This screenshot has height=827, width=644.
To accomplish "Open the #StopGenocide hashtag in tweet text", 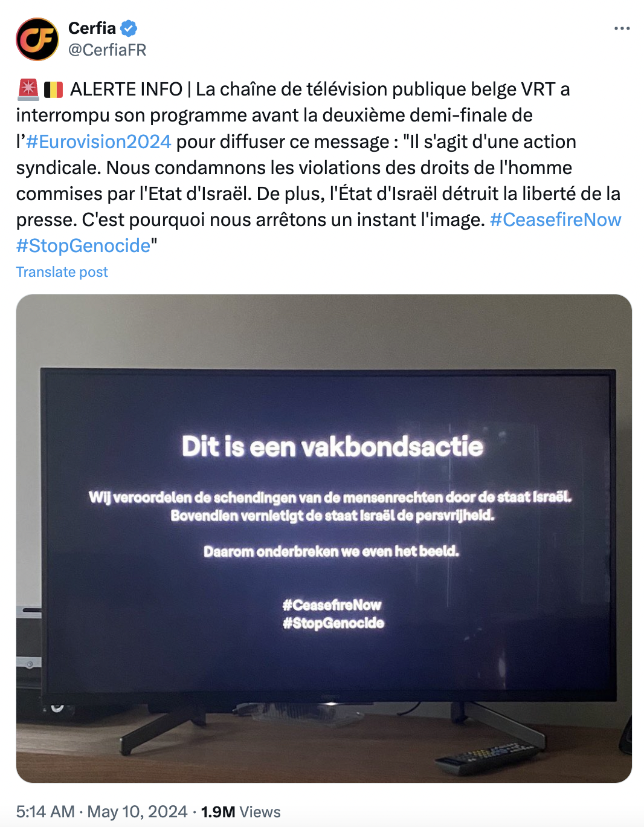I will [x=83, y=245].
